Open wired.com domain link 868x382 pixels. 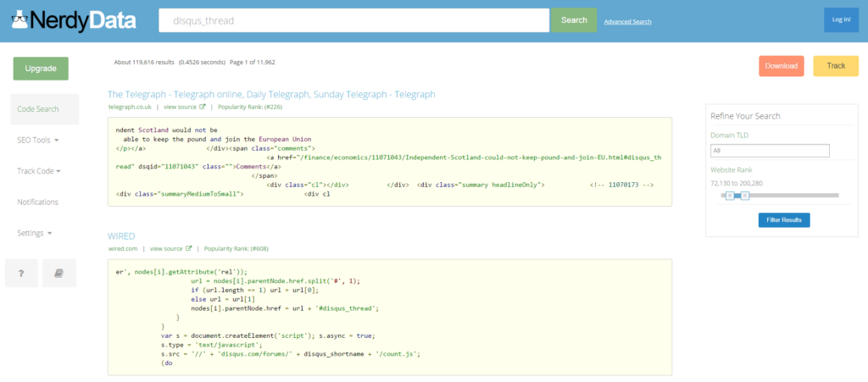click(123, 249)
